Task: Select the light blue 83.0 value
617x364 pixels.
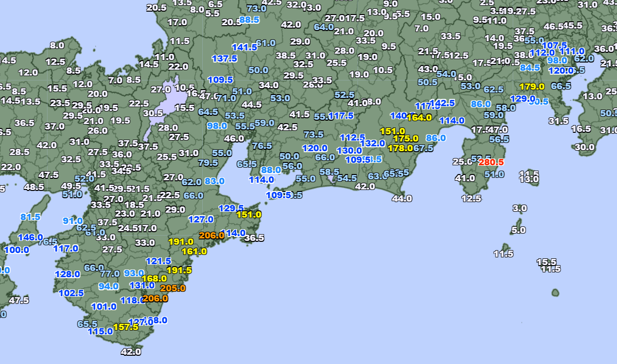Action: 214,181
